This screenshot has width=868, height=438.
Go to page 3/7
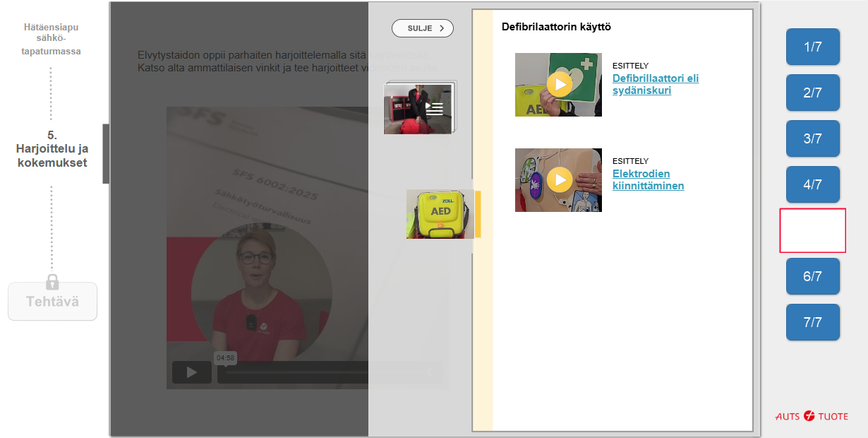pyautogui.click(x=813, y=139)
